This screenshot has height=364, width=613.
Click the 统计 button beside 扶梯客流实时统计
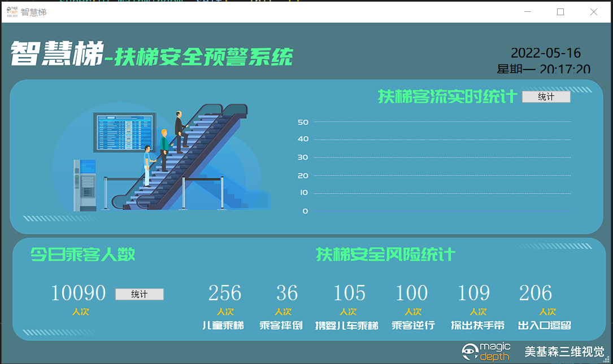pyautogui.click(x=546, y=97)
